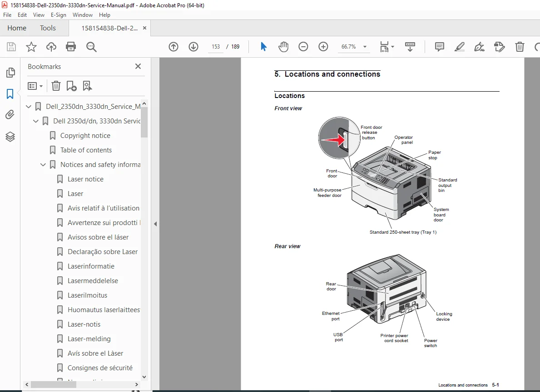Open Layers panel icon
Viewport: 540px width, 392px height.
(10, 137)
